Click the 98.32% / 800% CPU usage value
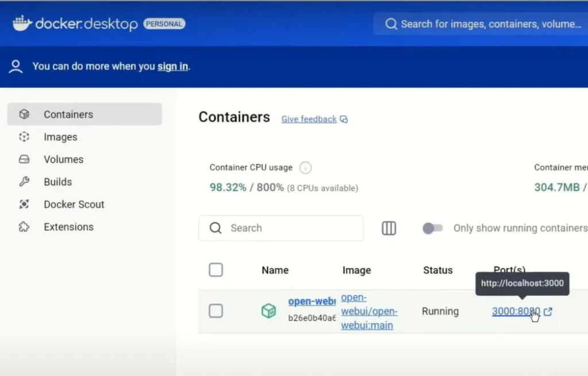Screen dimensions: 588x376 (x=246, y=188)
